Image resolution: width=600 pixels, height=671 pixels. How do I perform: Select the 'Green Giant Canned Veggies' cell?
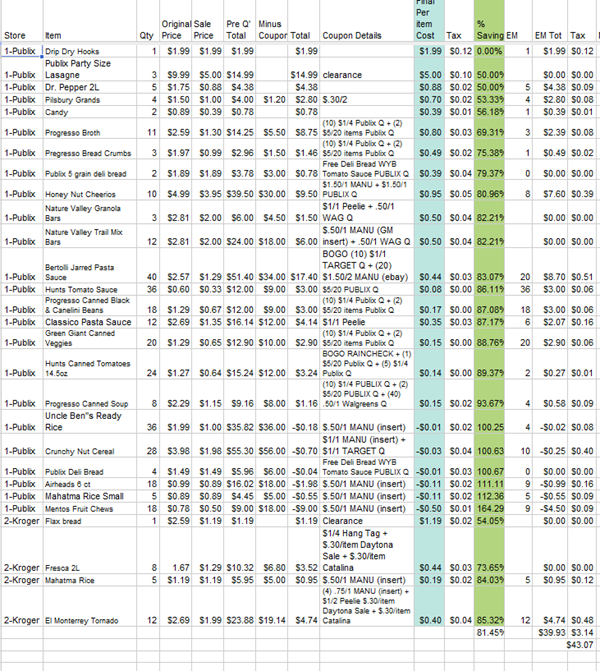(89, 338)
